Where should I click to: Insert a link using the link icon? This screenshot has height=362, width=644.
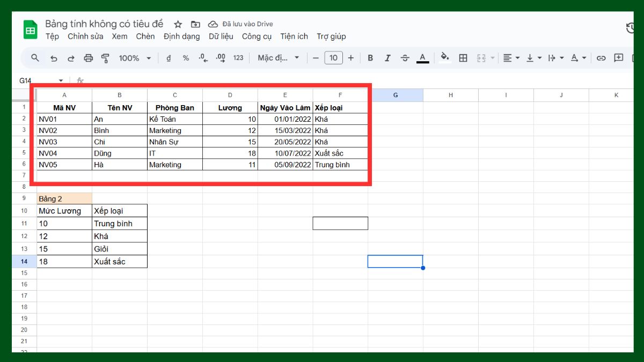[x=601, y=57]
